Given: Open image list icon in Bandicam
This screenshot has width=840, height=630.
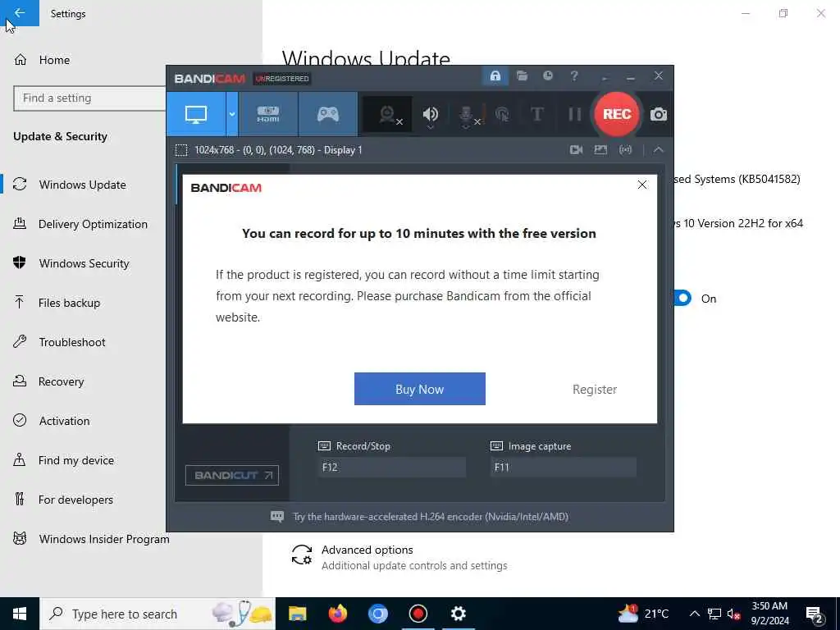Looking at the screenshot, I should [600, 150].
